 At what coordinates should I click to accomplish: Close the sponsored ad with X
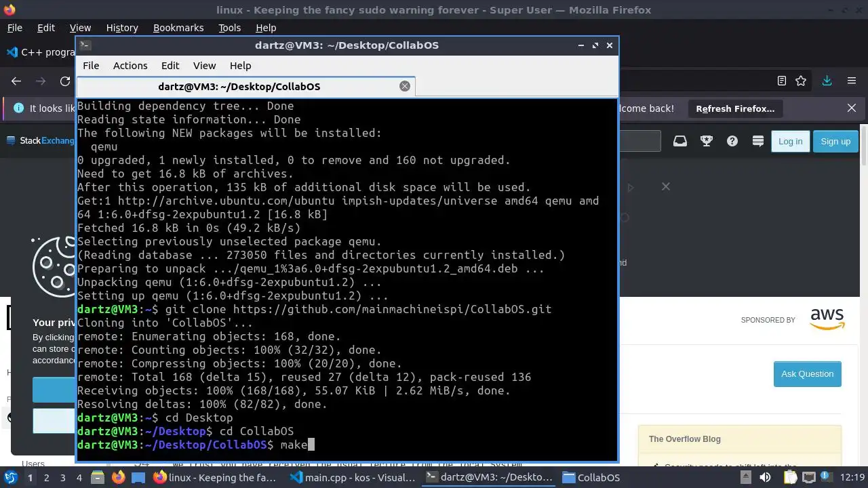[666, 186]
